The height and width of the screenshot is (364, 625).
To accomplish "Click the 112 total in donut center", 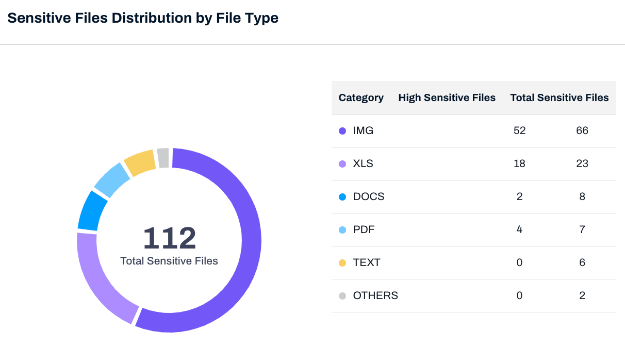I will pos(169,239).
